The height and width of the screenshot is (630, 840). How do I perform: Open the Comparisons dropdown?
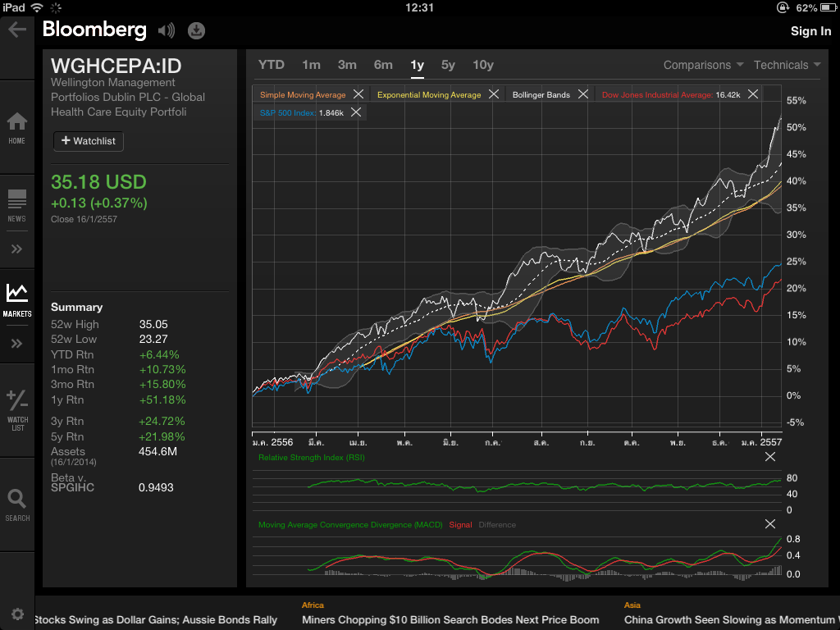click(x=703, y=65)
